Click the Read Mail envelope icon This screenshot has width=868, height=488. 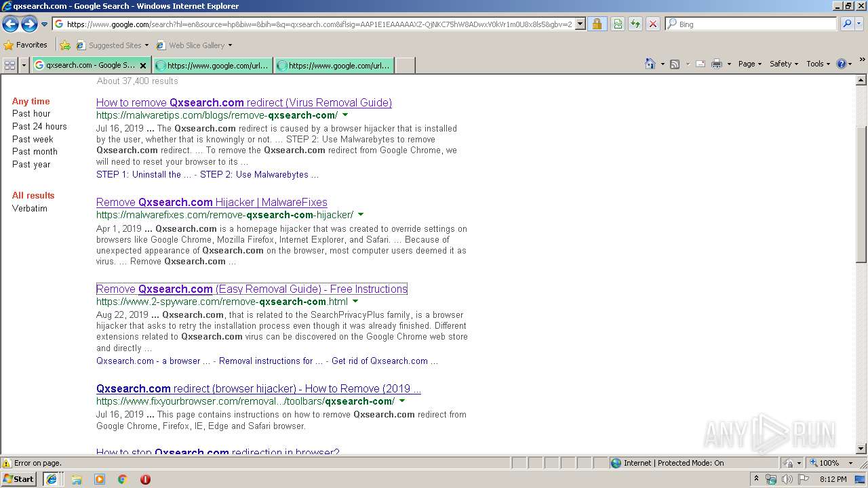pyautogui.click(x=700, y=64)
